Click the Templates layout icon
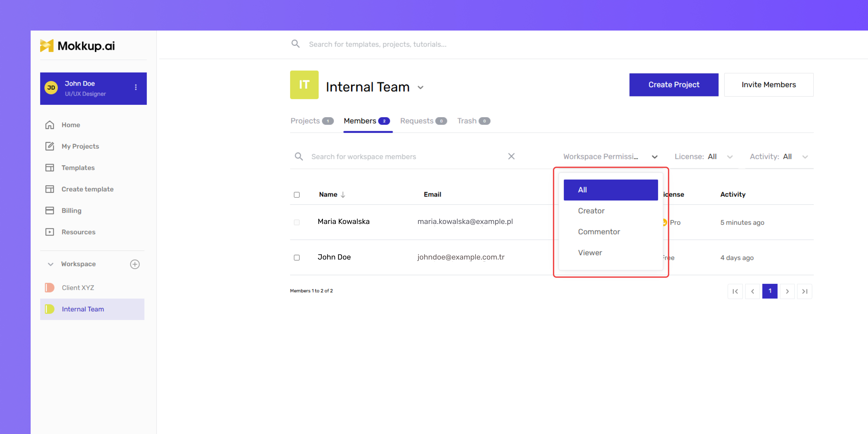 tap(49, 168)
